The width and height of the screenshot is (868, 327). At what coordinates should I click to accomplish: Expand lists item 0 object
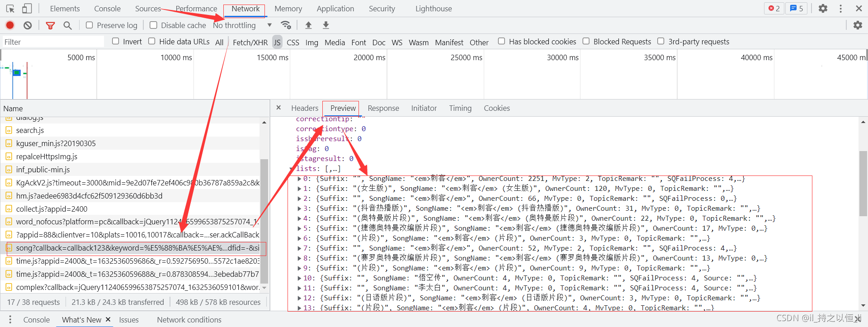point(299,179)
